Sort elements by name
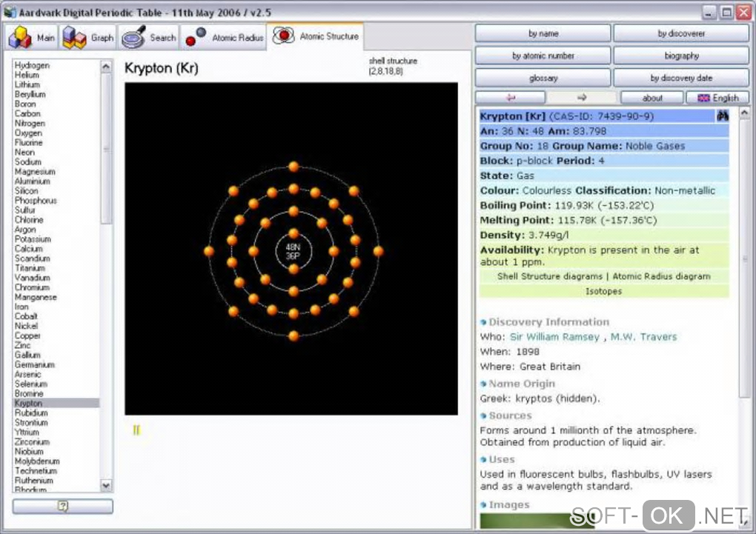 tap(543, 33)
